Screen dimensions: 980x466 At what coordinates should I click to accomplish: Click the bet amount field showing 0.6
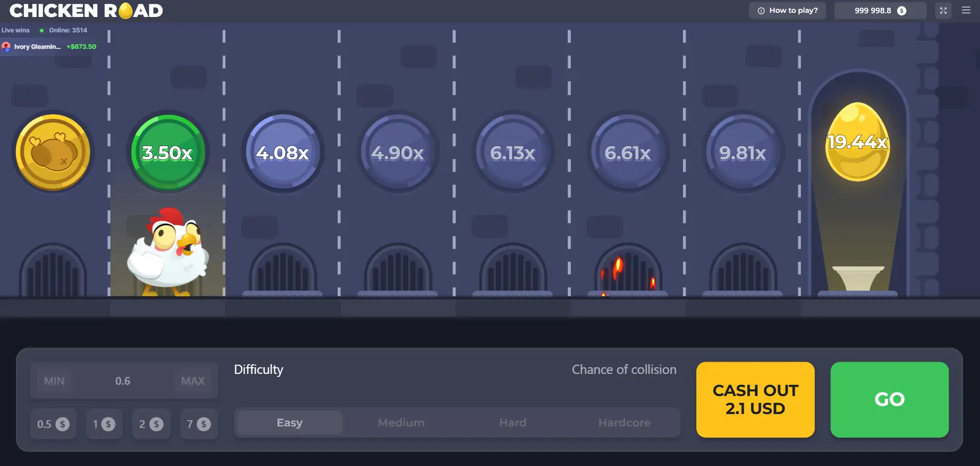pyautogui.click(x=122, y=381)
